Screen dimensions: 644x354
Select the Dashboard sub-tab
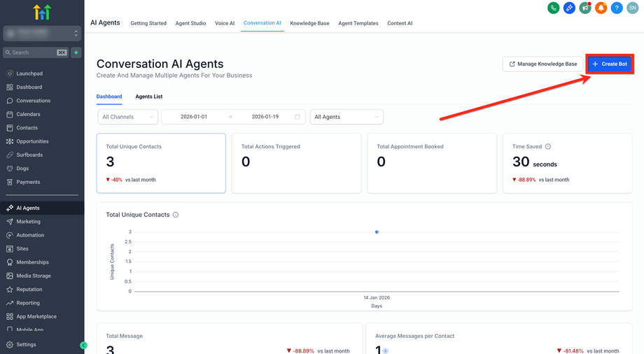[x=109, y=97]
